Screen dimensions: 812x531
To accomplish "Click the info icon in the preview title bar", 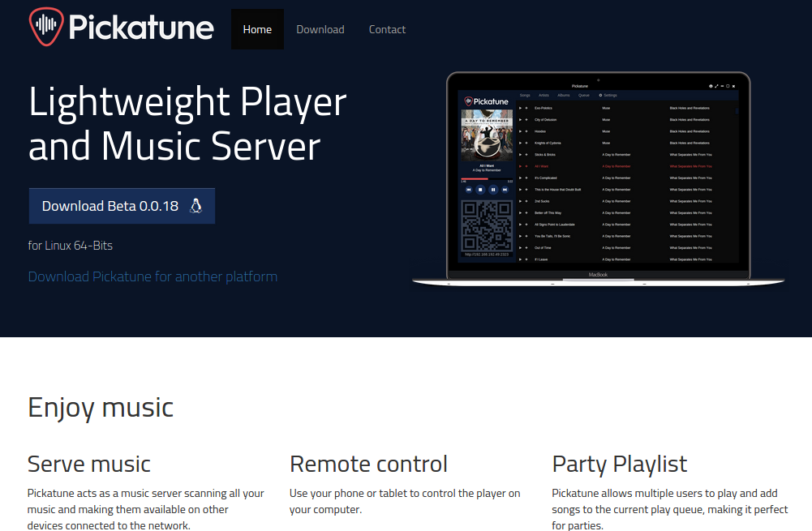I will pos(711,86).
